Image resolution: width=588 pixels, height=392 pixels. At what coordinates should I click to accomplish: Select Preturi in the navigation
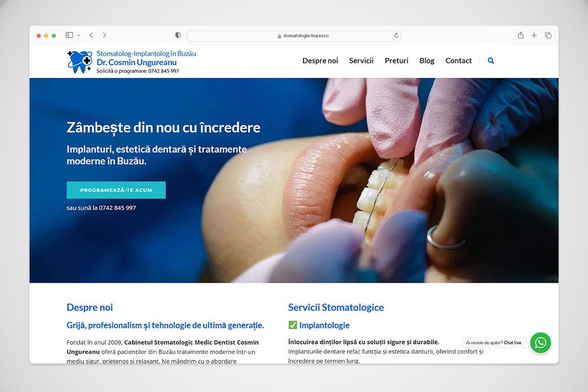click(x=396, y=61)
